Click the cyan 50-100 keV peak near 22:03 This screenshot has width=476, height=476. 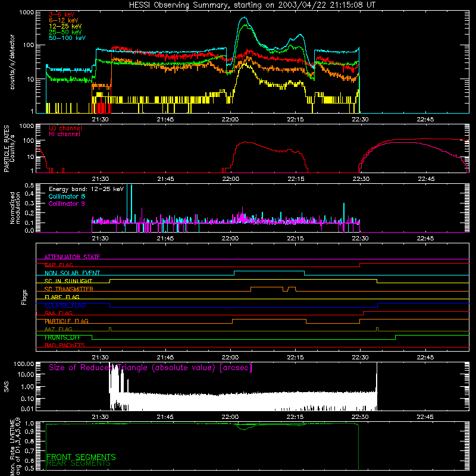tap(245, 18)
